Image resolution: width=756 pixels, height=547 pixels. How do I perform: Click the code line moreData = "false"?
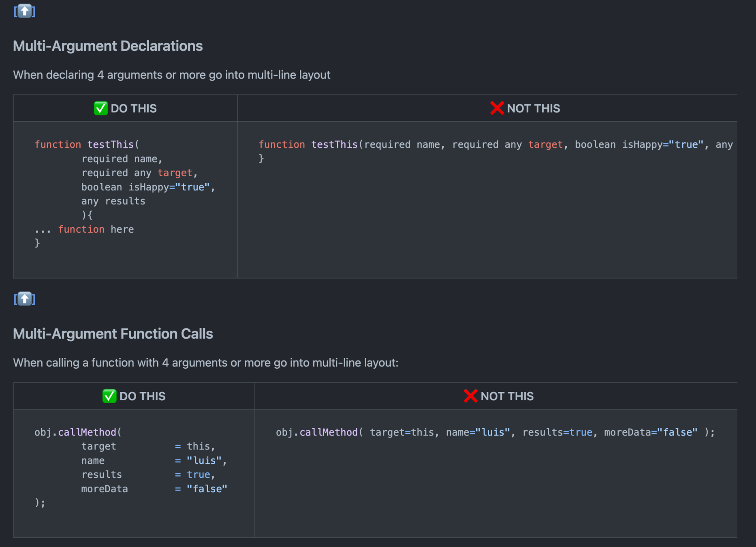pyautogui.click(x=154, y=489)
